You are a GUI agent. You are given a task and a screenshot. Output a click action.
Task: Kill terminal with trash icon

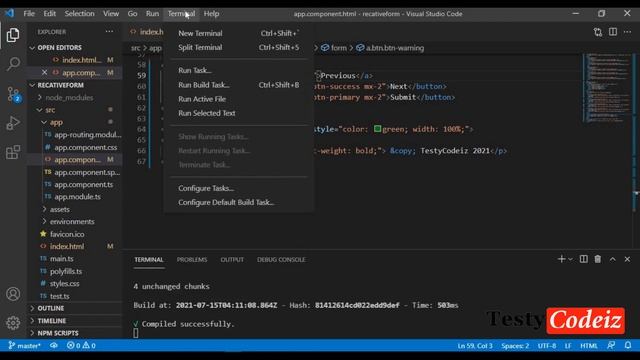(598, 259)
